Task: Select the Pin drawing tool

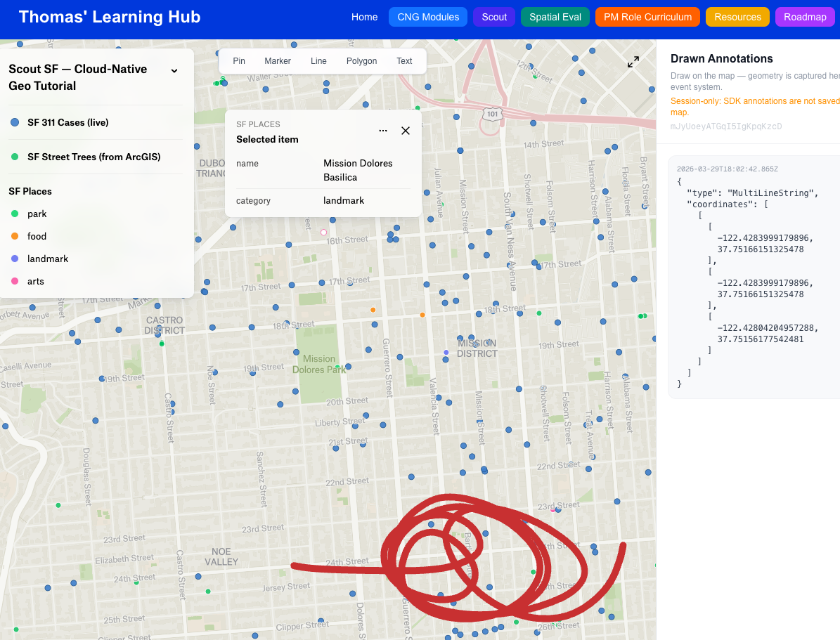Action: click(238, 61)
